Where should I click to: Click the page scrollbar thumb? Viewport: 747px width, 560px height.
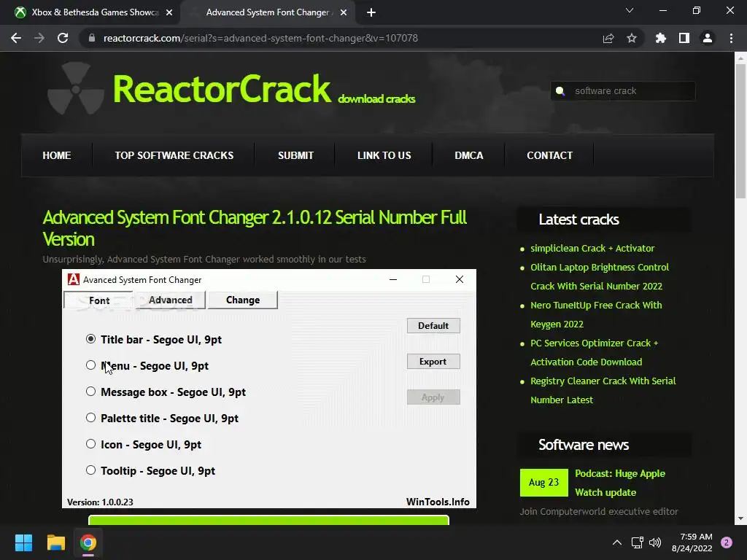[x=740, y=131]
